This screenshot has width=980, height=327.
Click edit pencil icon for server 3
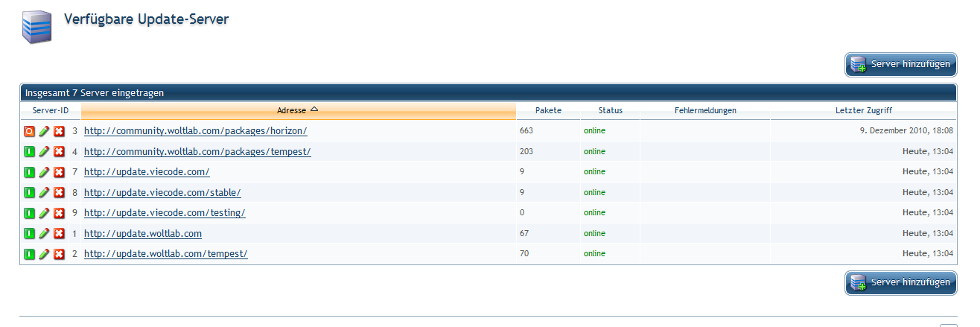pos(44,131)
